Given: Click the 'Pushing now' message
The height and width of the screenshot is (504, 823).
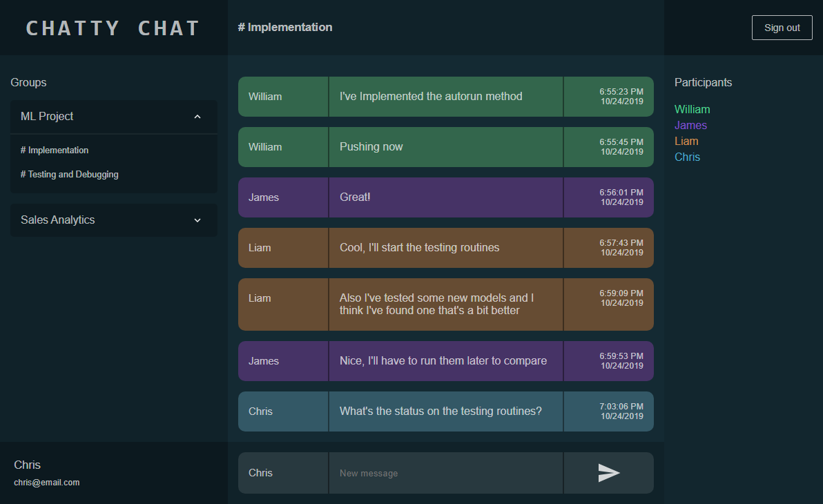Looking at the screenshot, I should coord(371,147).
